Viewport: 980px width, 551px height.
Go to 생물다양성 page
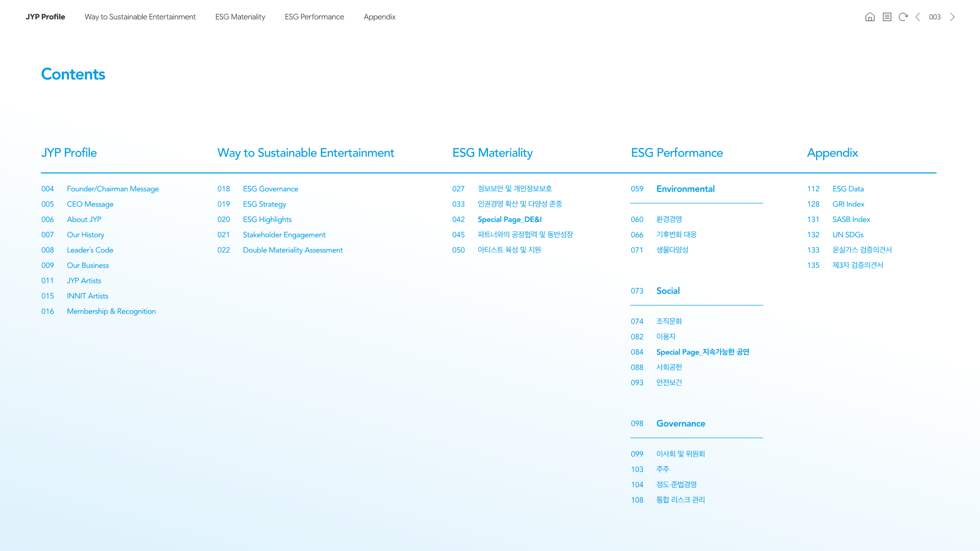tap(673, 250)
